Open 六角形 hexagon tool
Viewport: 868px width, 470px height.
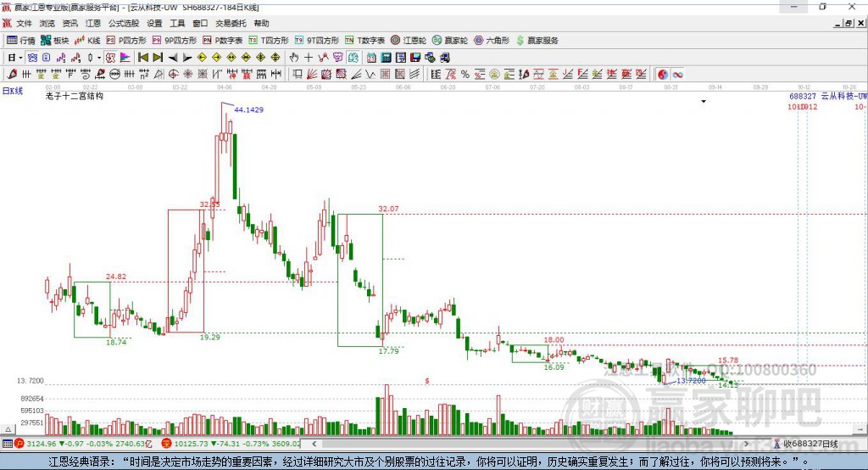pos(492,41)
